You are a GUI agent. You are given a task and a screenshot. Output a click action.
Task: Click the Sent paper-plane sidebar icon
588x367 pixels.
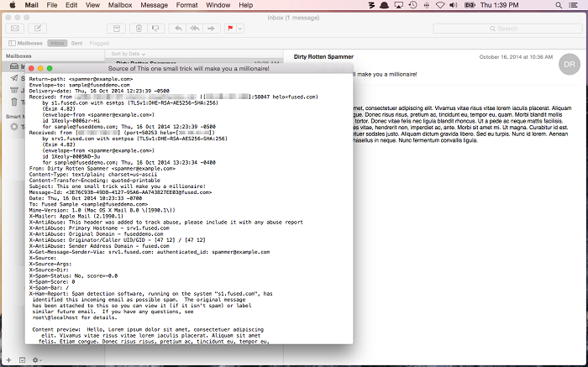pyautogui.click(x=14, y=78)
